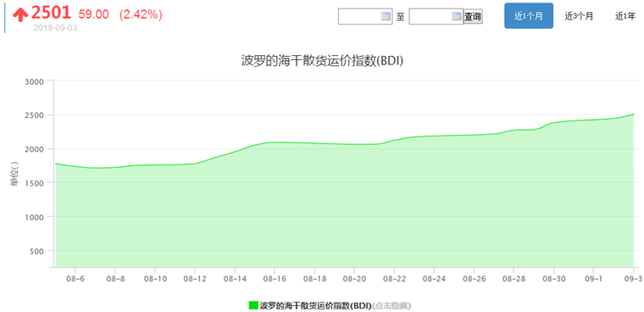The image size is (644, 312).
Task: Switch to the 近1年 range
Action: click(x=625, y=16)
